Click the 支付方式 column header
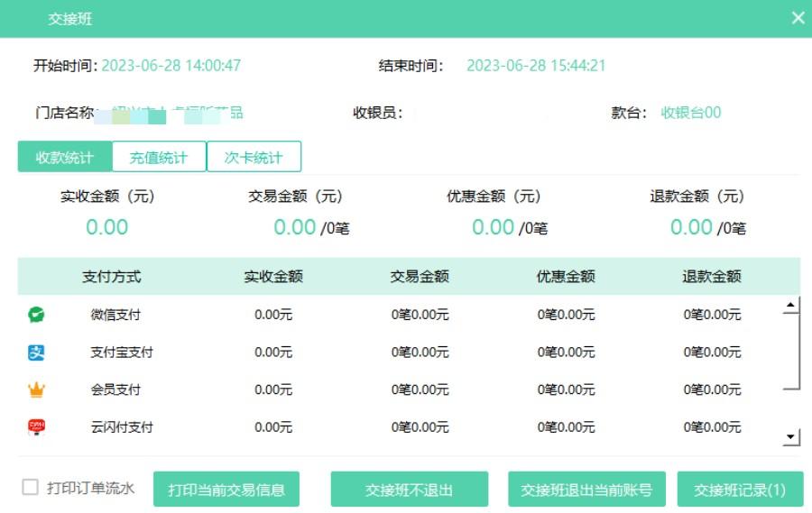The height and width of the screenshot is (513, 812). tap(112, 277)
